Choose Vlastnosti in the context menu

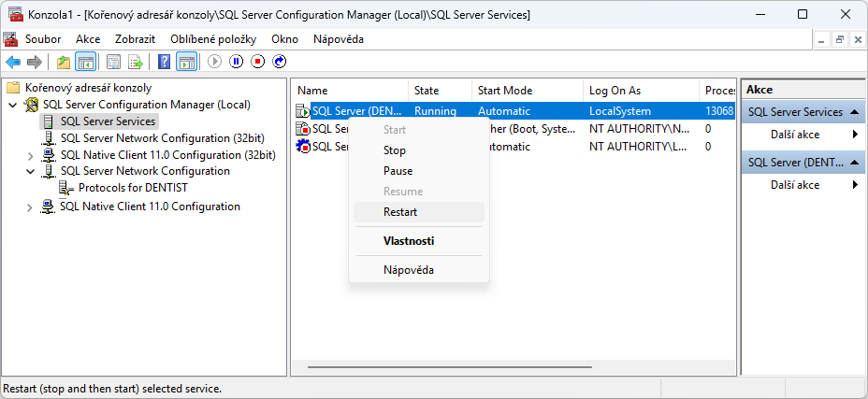[x=419, y=241]
